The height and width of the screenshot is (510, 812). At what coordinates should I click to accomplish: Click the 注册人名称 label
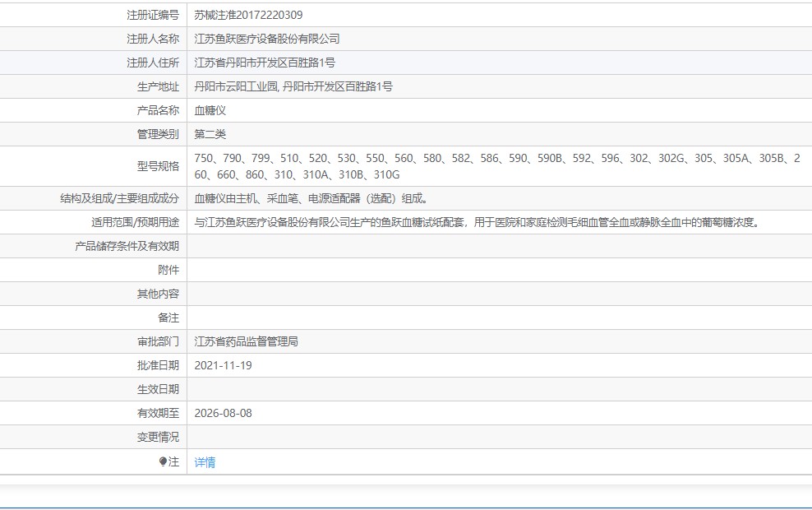pos(153,39)
